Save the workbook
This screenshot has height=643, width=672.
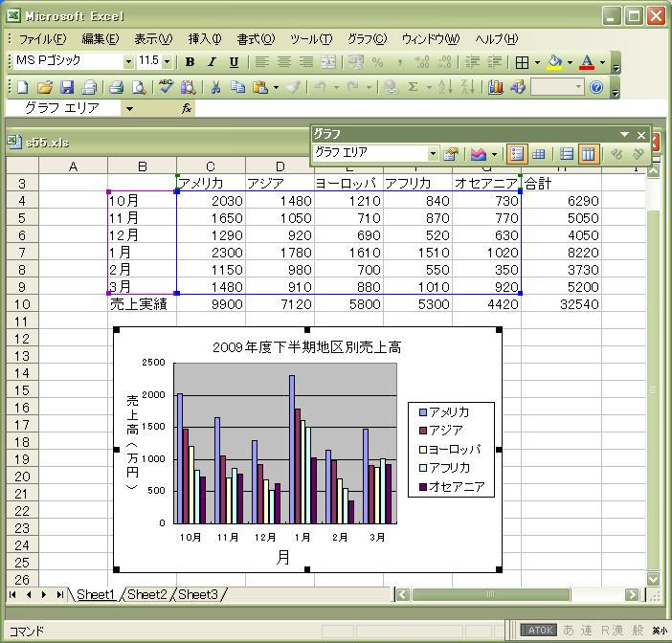click(67, 87)
